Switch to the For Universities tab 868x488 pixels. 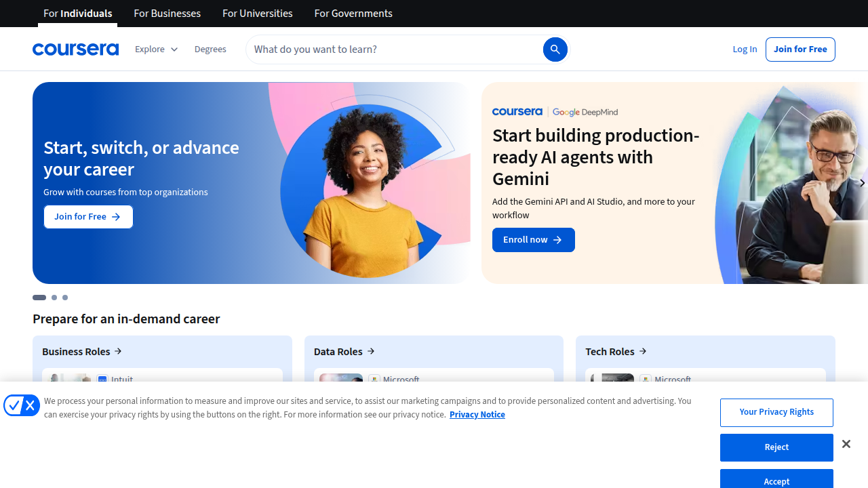coord(257,14)
